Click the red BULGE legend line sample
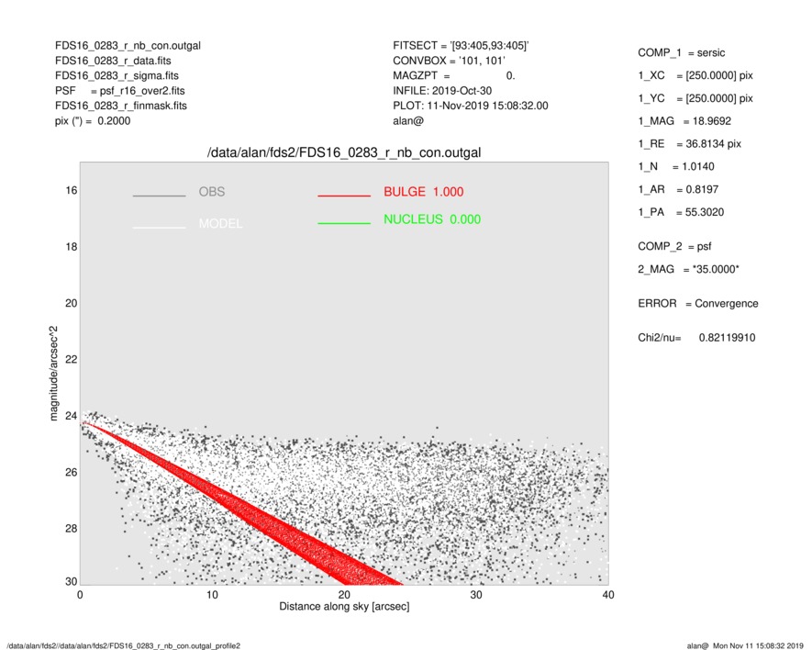 click(x=344, y=196)
